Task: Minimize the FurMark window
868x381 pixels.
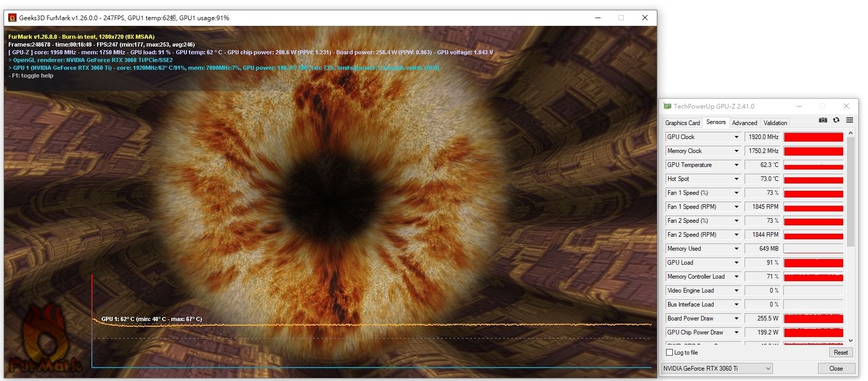Action: (598, 18)
